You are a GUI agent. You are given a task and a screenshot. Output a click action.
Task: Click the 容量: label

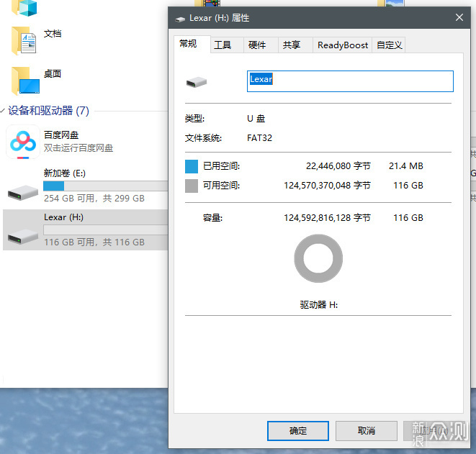[x=212, y=218]
